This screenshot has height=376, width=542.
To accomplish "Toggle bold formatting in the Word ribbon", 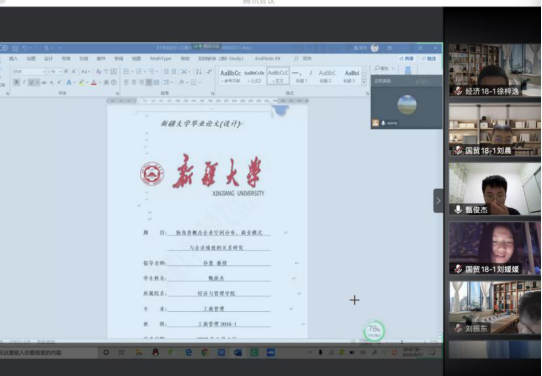I will 16,82.
